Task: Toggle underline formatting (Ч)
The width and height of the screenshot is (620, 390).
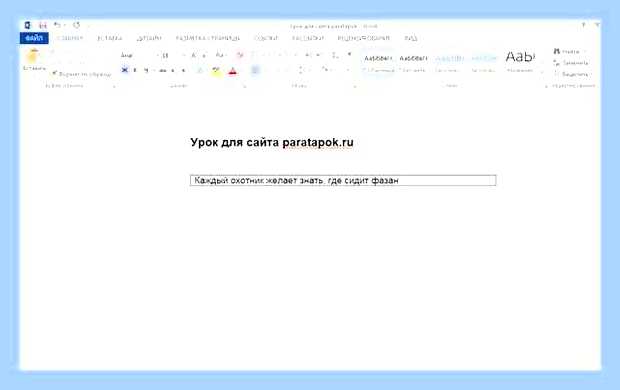Action: 146,70
